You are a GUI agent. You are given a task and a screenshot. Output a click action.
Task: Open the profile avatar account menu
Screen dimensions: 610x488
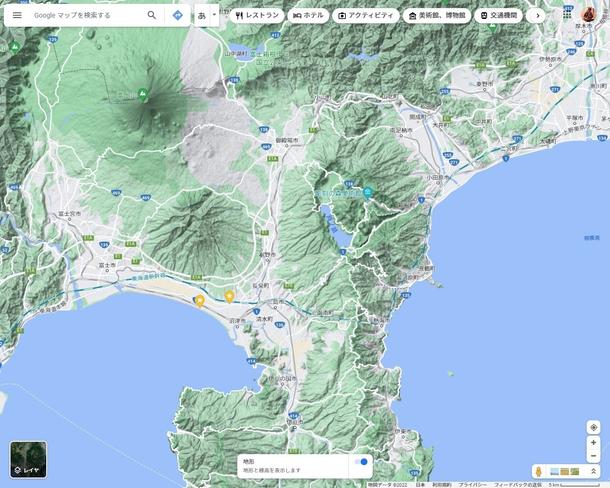click(x=589, y=14)
